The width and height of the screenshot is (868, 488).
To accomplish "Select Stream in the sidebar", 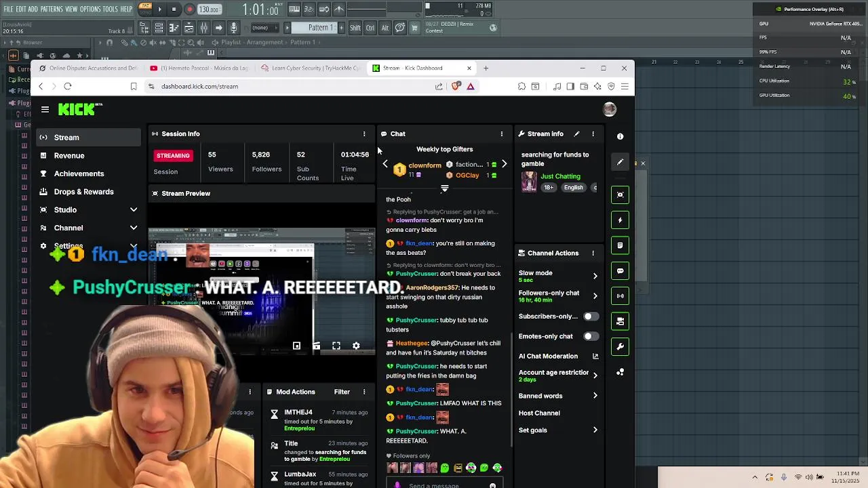I will tap(88, 137).
